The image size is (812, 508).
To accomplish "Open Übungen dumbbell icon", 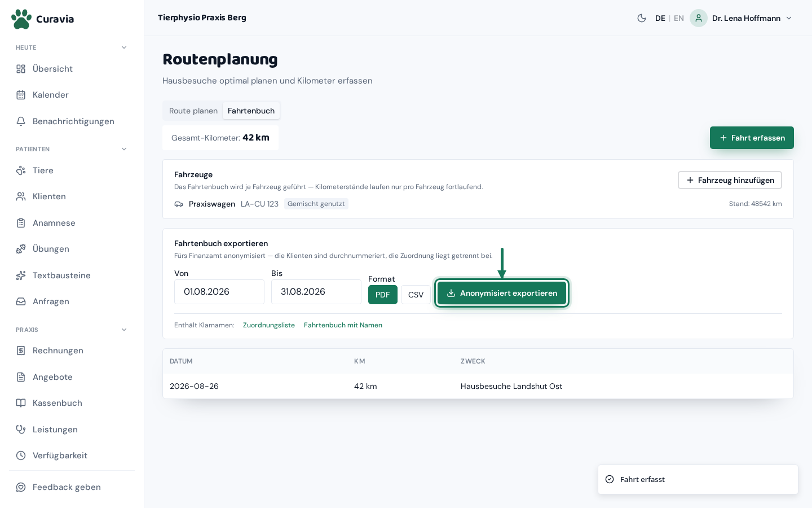I will 21,249.
